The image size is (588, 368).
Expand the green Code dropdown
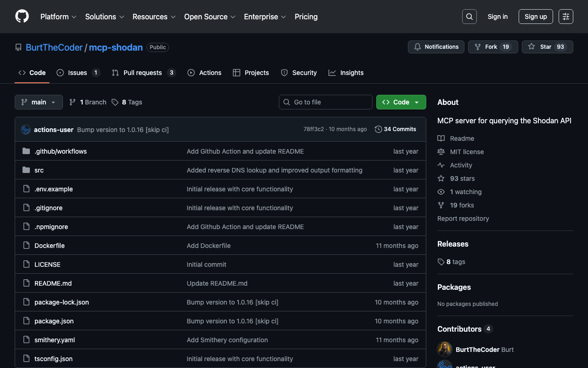click(401, 102)
